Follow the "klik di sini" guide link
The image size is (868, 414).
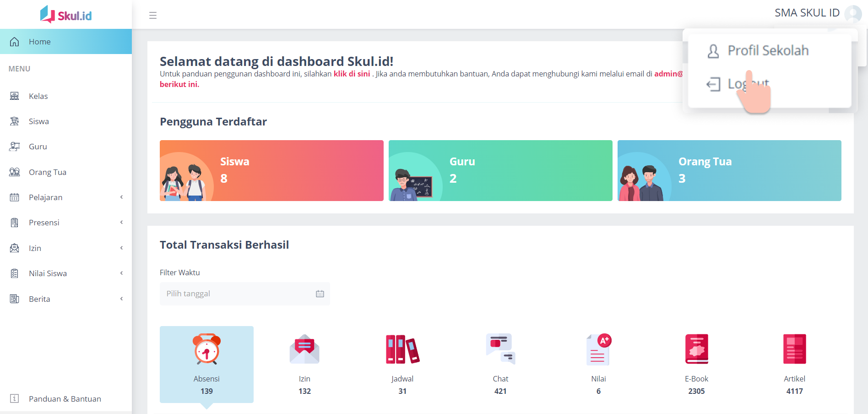click(352, 74)
